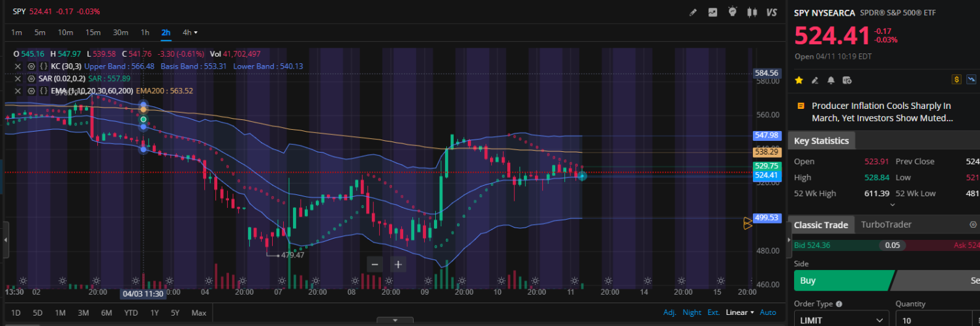Open the EMA indicator script braces
The height and width of the screenshot is (326, 980).
coord(43,91)
